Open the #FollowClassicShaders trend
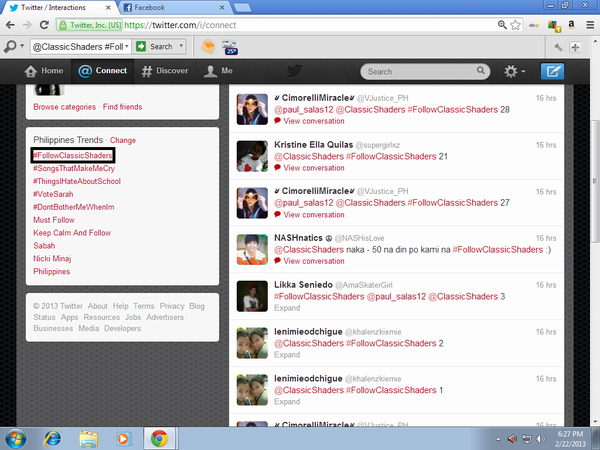Viewport: 600px width, 450px height. (73, 155)
